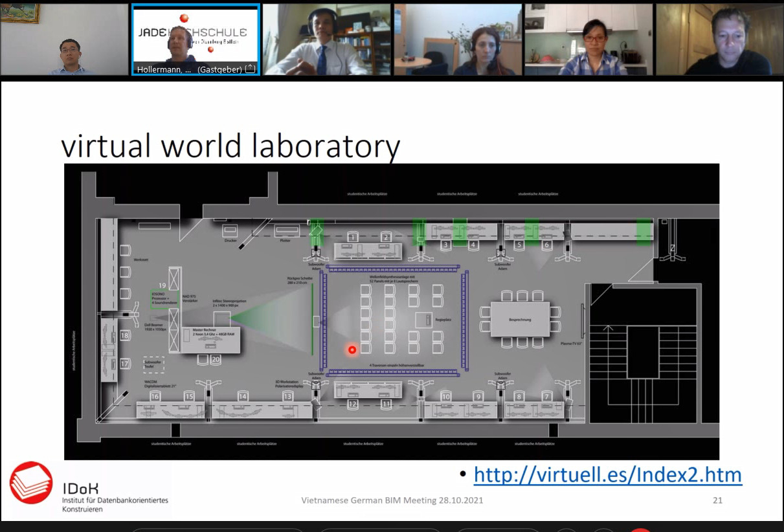
Task: Open the virtuell.es/Index2.htm link
Action: (607, 475)
